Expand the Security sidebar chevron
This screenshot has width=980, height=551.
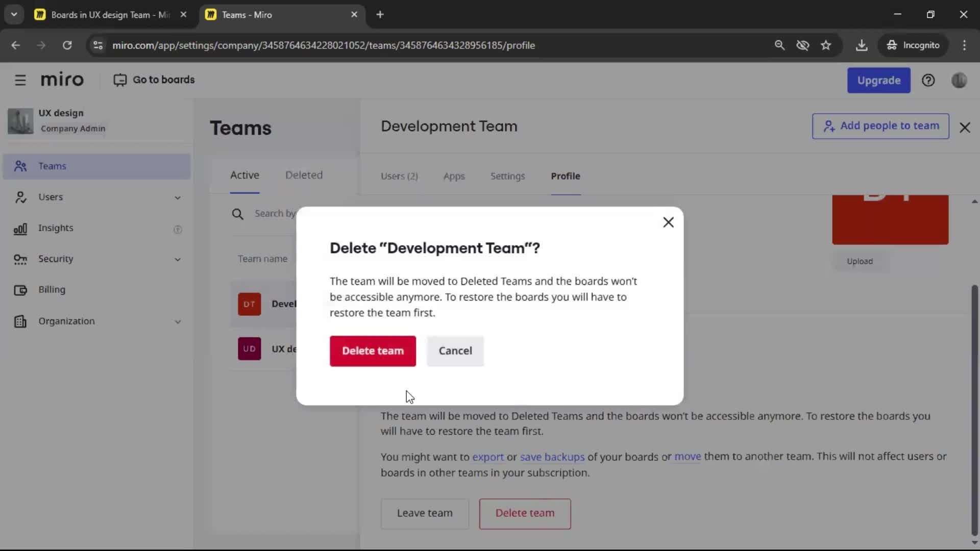[x=178, y=260]
